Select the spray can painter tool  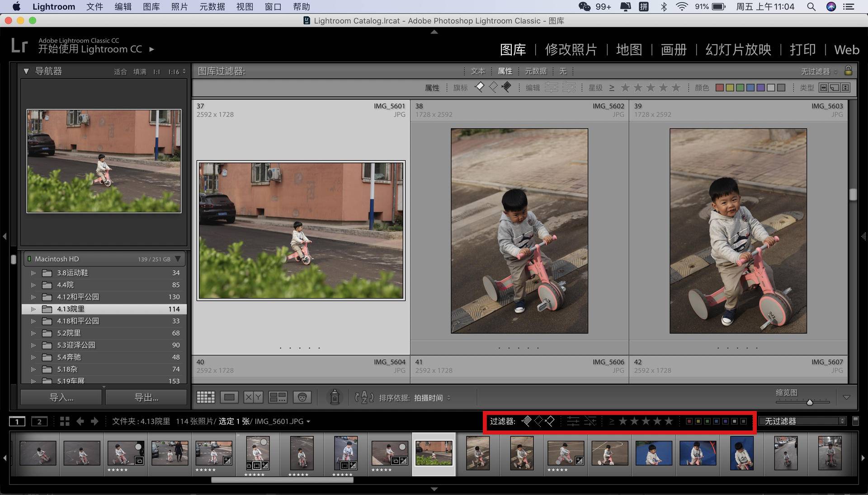335,397
